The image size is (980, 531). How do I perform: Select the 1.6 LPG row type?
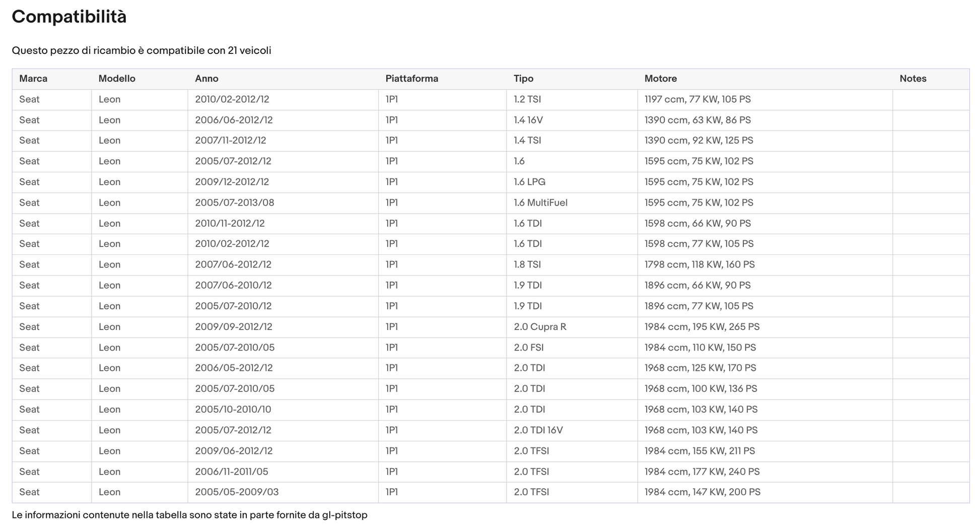[x=529, y=182]
